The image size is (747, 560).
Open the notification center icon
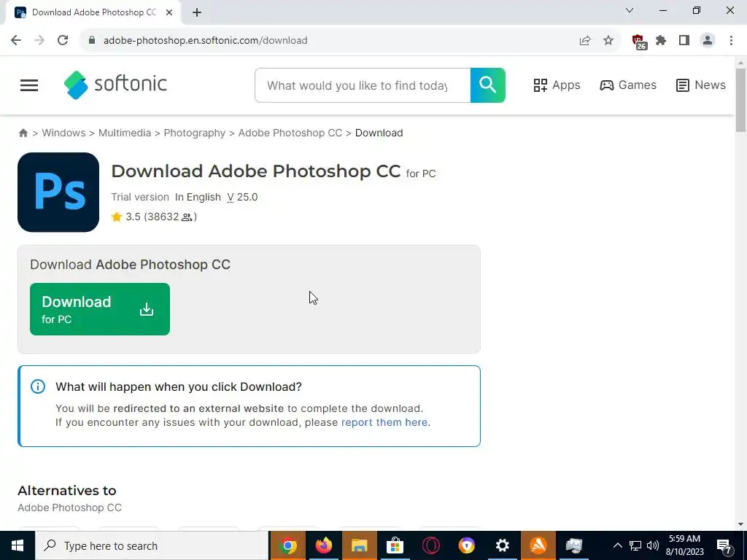[x=724, y=545]
